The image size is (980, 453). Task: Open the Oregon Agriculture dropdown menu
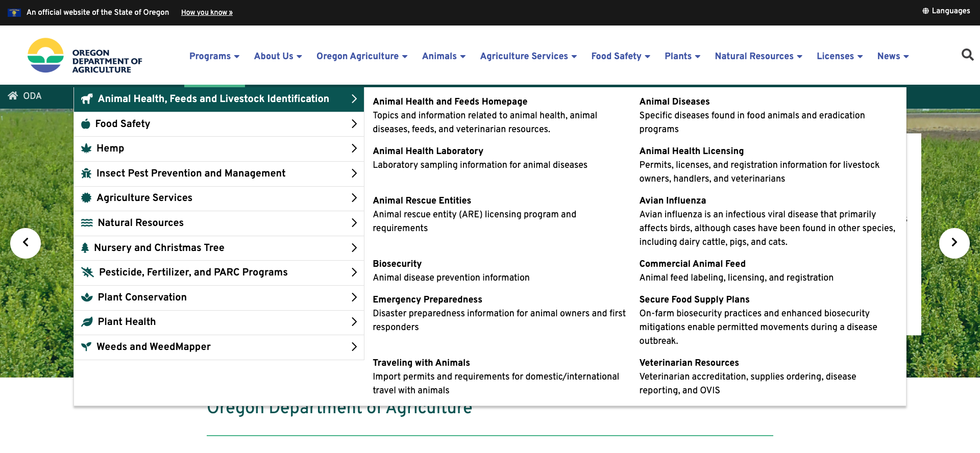coord(362,56)
